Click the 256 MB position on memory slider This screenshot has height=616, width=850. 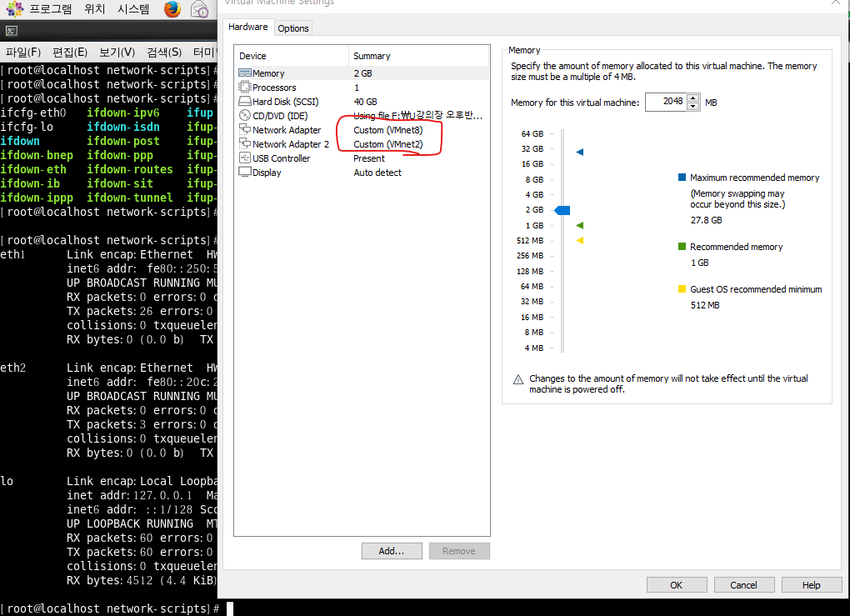click(562, 255)
